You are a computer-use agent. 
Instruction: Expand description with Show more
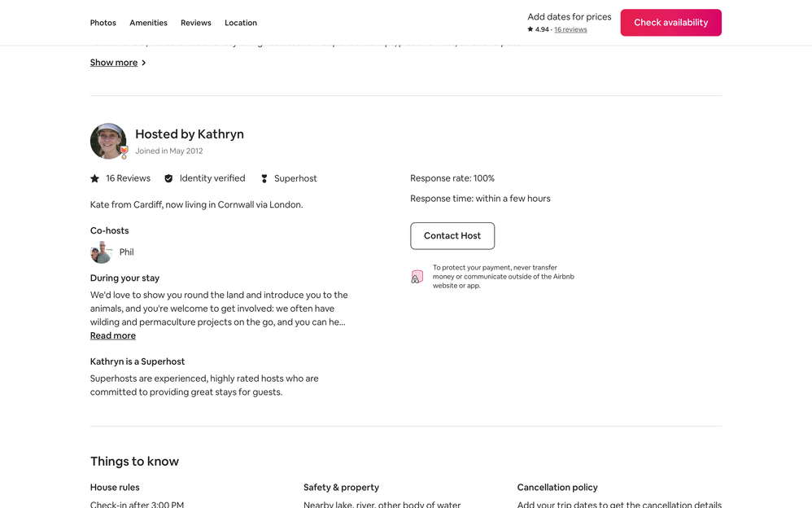coord(114,63)
